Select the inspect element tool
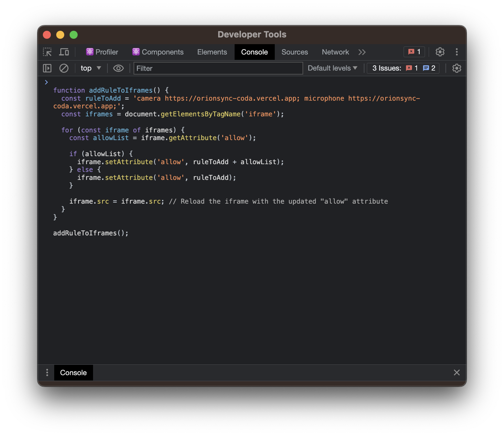This screenshot has width=504, height=436. tap(47, 52)
